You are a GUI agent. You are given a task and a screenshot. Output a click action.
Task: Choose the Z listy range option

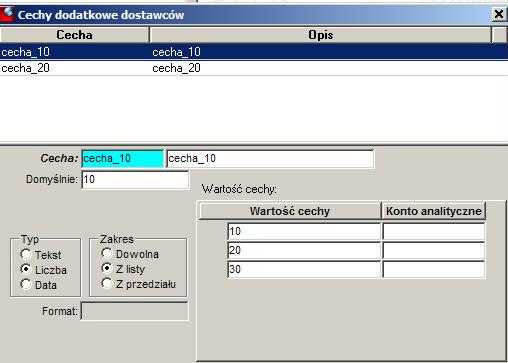107,268
